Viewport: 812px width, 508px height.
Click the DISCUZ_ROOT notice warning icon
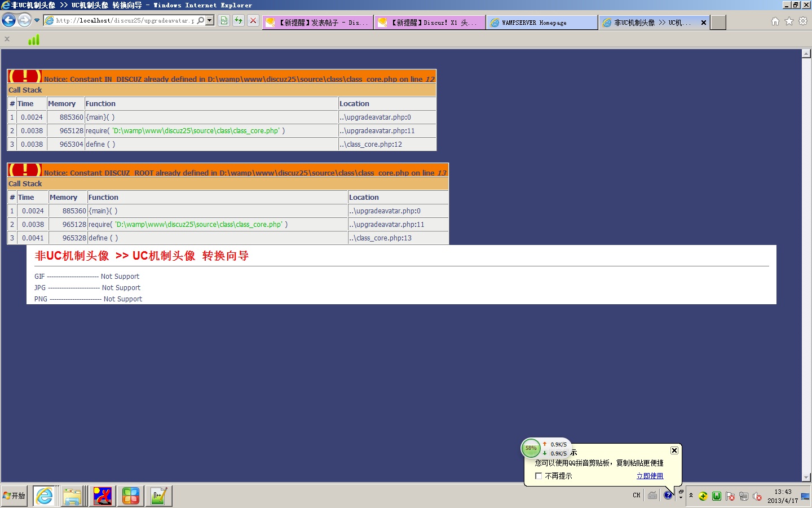tap(25, 170)
